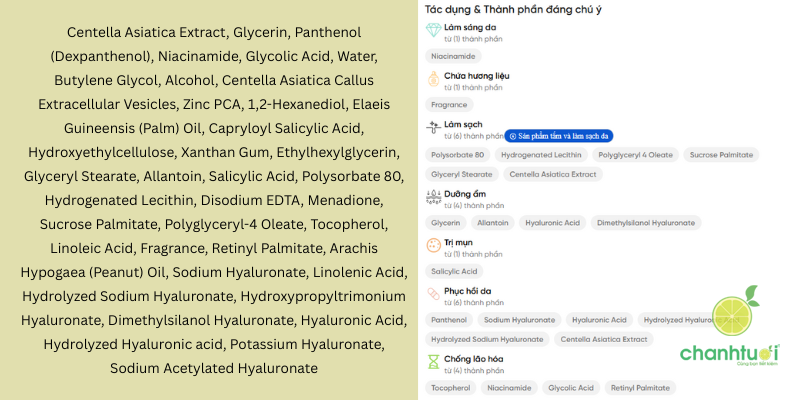Click the acne face icon for Trị mụn
800x400 pixels.
pyautogui.click(x=433, y=245)
